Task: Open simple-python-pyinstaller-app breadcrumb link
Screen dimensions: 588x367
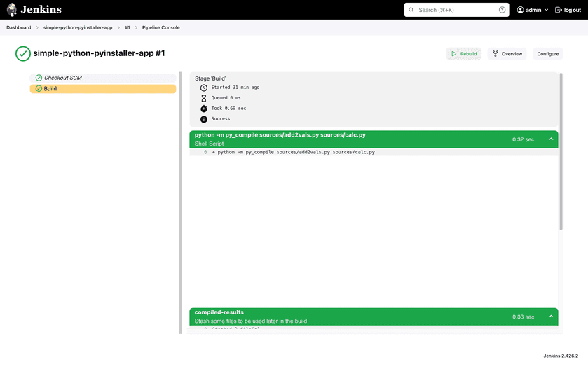Action: click(78, 27)
